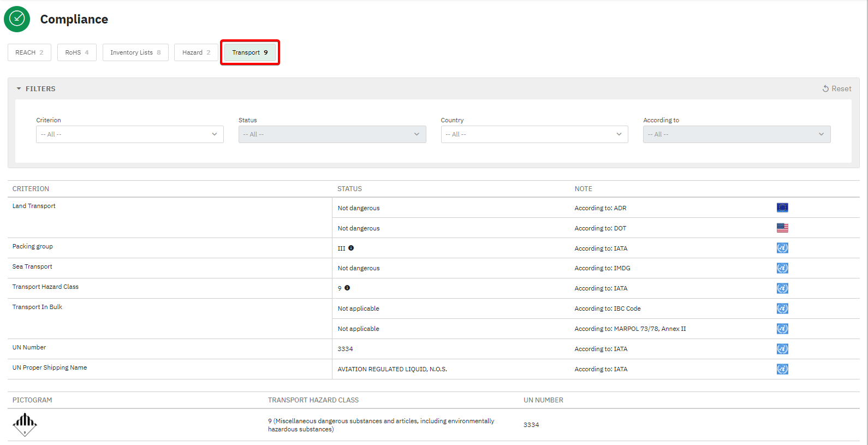The image size is (868, 445).
Task: Open the Country filter dropdown
Action: [x=534, y=134]
